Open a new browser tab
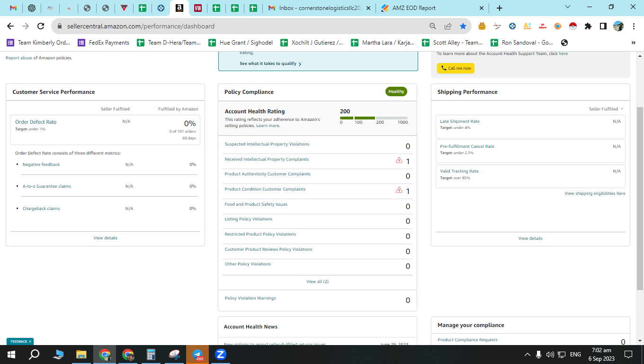644x364 pixels. click(x=500, y=8)
